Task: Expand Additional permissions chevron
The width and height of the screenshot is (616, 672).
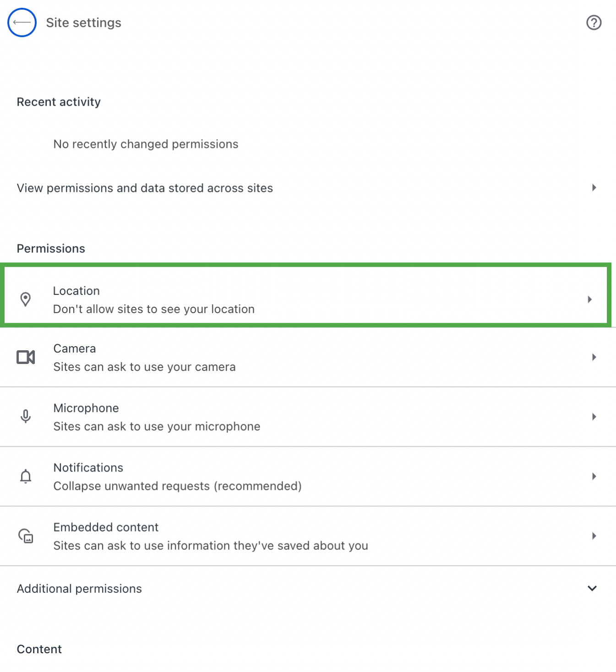Action: (x=592, y=588)
